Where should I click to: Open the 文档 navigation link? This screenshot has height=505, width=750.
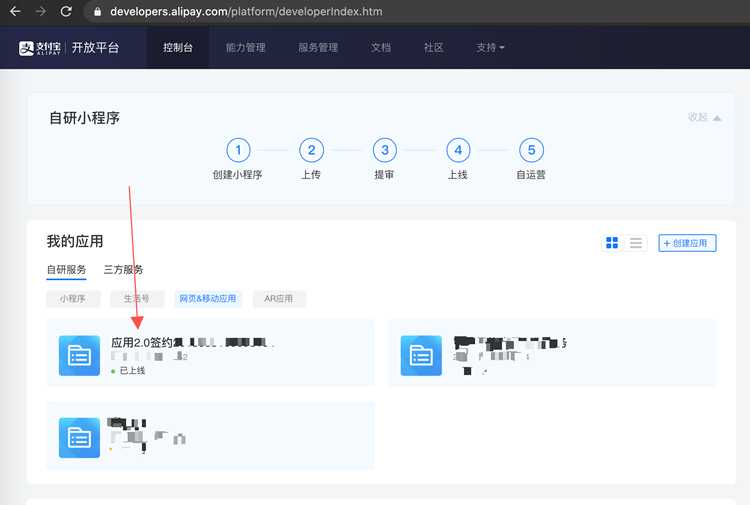pyautogui.click(x=381, y=48)
